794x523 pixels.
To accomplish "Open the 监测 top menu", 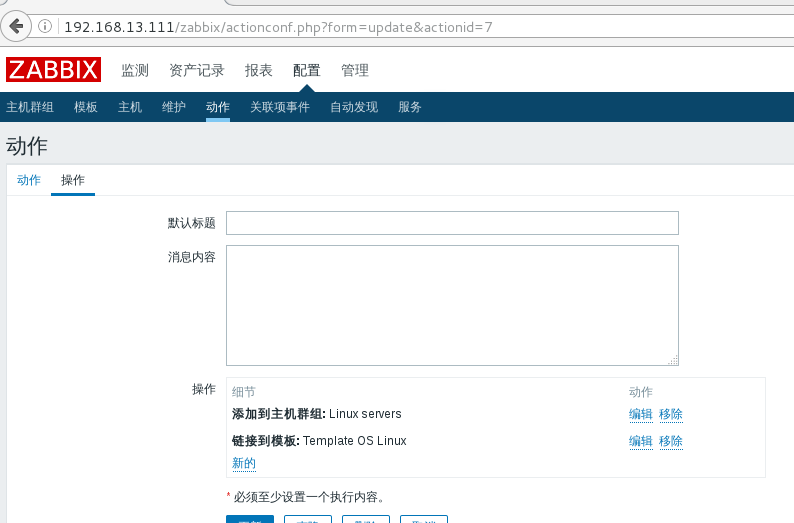I will [x=135, y=70].
